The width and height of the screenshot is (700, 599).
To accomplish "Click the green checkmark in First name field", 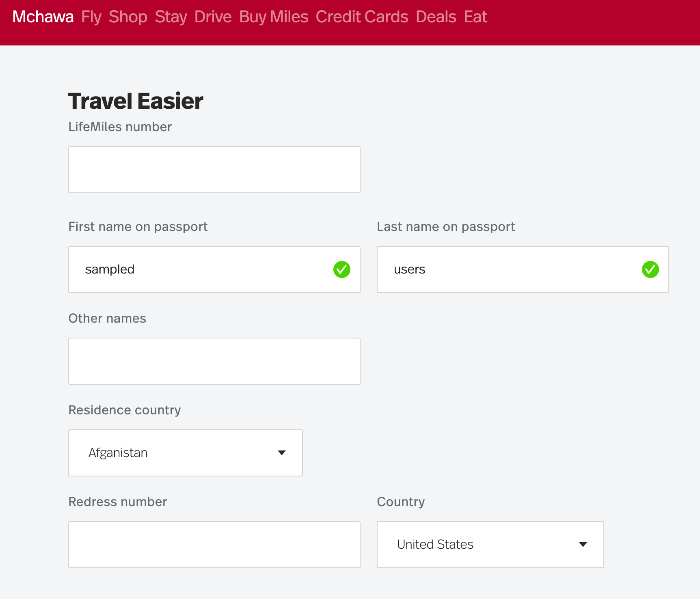I will tap(342, 269).
